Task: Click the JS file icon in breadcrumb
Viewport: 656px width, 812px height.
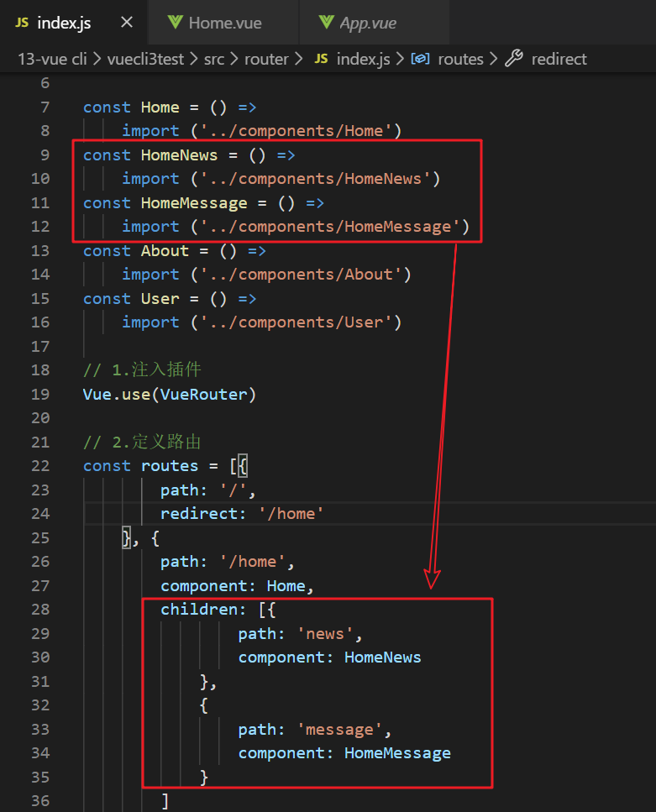Action: point(321,59)
